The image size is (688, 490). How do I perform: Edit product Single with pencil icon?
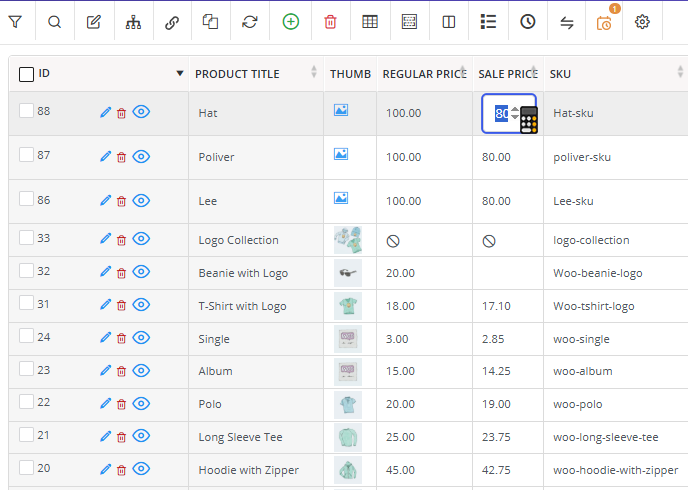pos(106,337)
